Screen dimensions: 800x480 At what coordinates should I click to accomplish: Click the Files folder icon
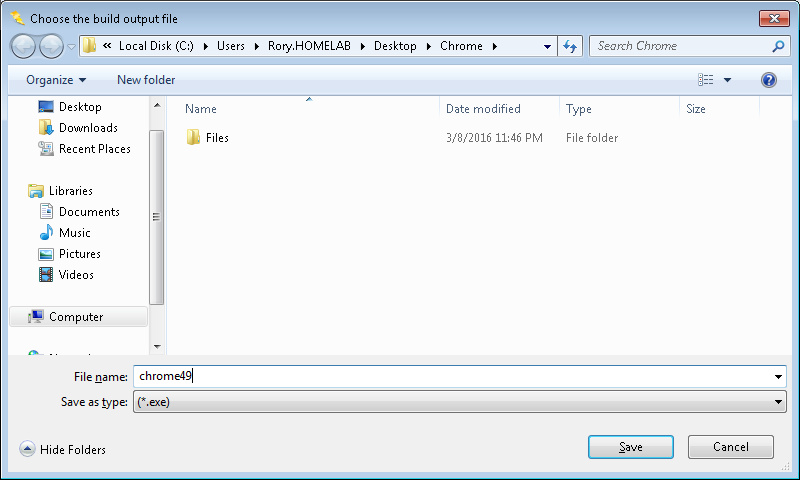[193, 137]
